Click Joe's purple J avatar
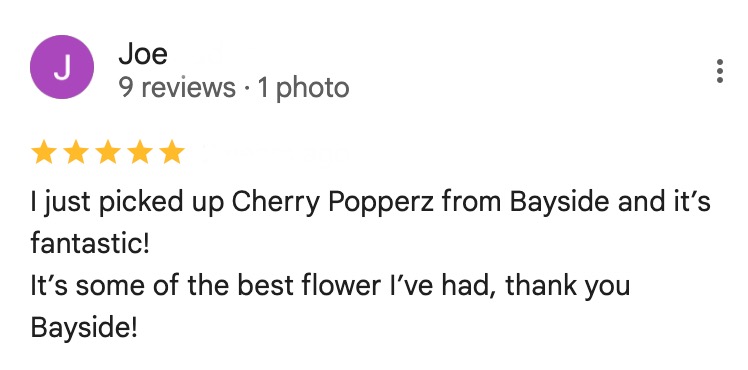This screenshot has width=748, height=370. [62, 67]
